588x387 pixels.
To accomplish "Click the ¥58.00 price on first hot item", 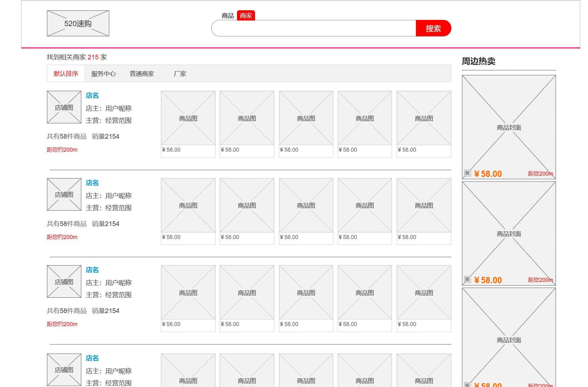I will click(488, 173).
